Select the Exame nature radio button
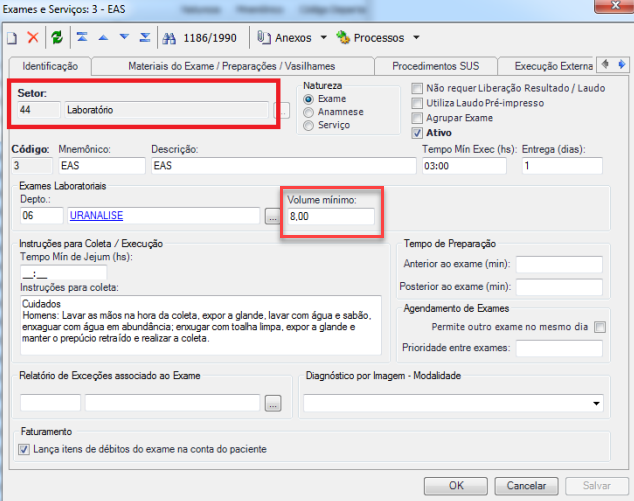The width and height of the screenshot is (634, 501). pyautogui.click(x=308, y=99)
